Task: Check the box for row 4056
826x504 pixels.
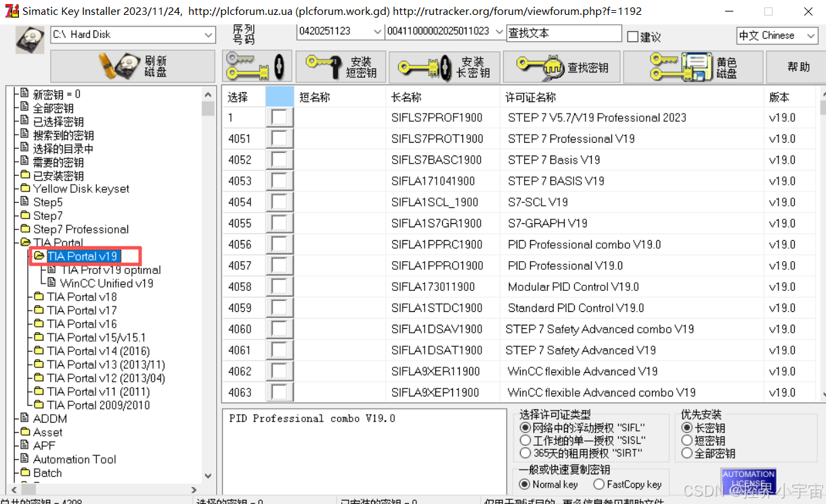Action: (278, 245)
